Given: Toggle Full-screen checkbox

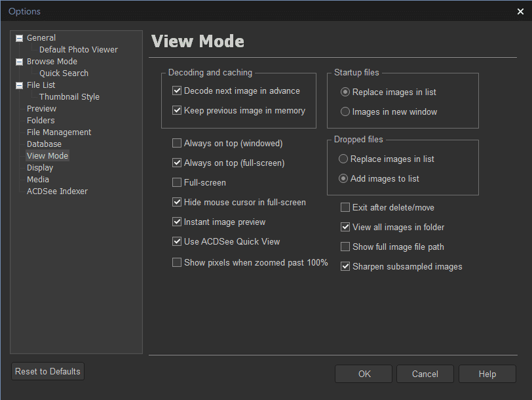Looking at the screenshot, I should (177, 182).
